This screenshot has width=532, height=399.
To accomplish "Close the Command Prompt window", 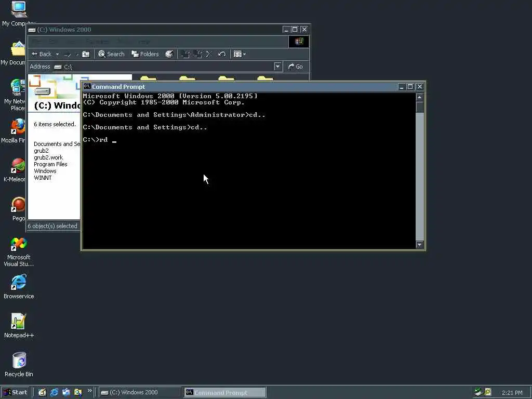I will pos(420,87).
